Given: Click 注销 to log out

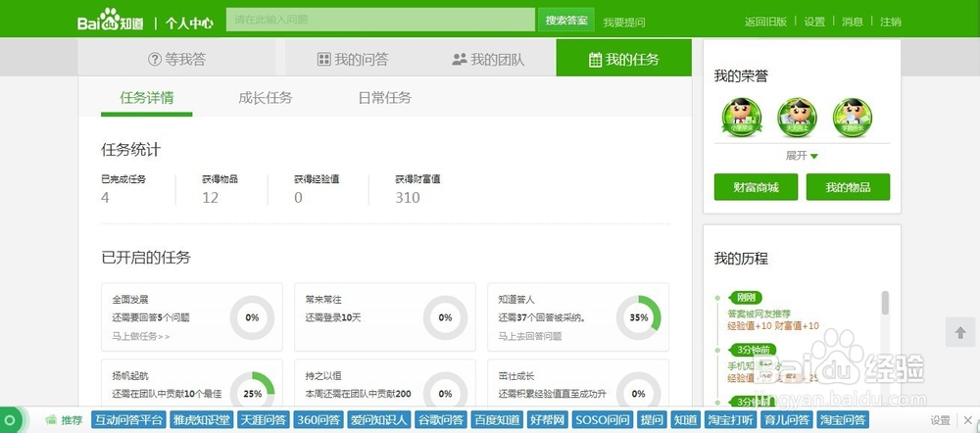Looking at the screenshot, I should coord(891,22).
